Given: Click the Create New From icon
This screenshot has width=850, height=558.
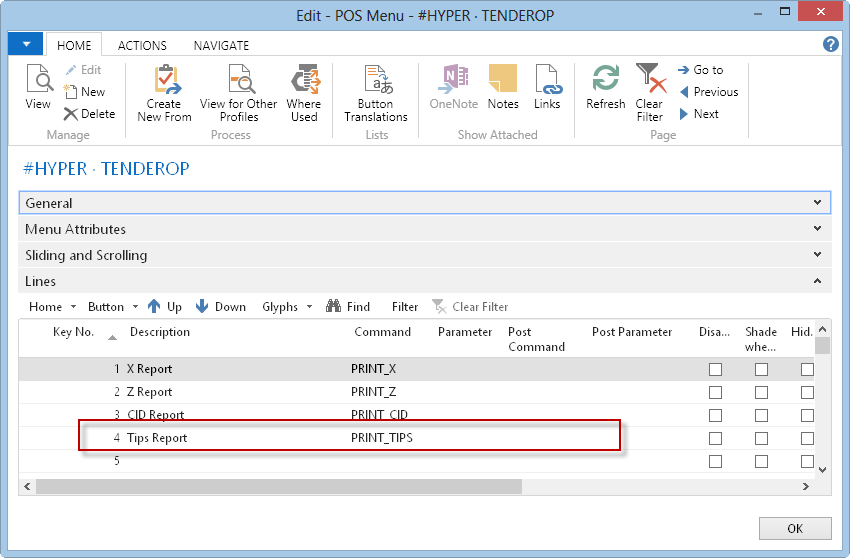Looking at the screenshot, I should [164, 80].
